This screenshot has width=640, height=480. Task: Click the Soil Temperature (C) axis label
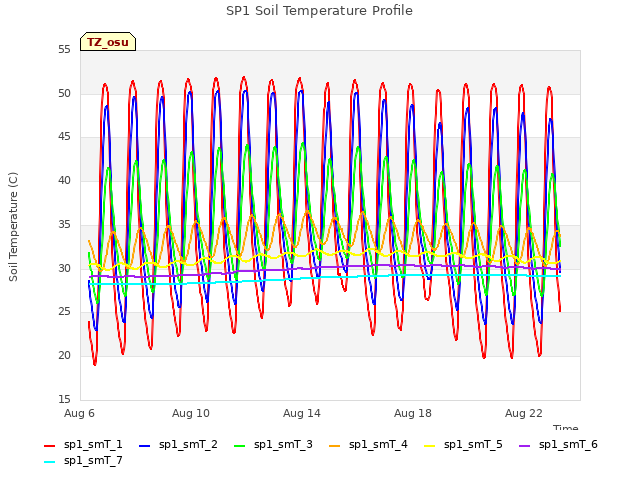click(13, 227)
